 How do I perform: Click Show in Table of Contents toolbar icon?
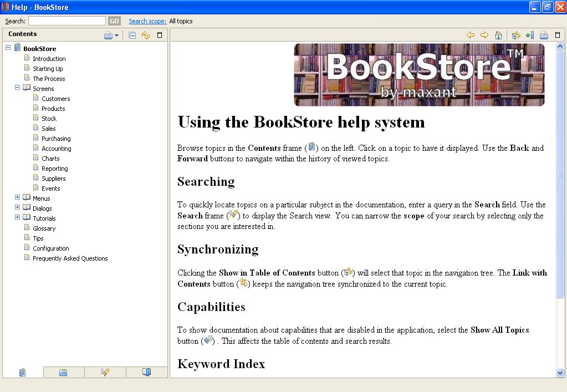pos(517,35)
